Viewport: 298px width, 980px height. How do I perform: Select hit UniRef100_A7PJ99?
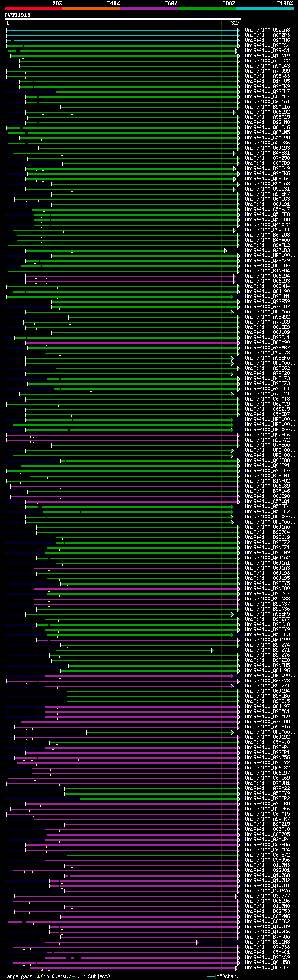(x=267, y=71)
